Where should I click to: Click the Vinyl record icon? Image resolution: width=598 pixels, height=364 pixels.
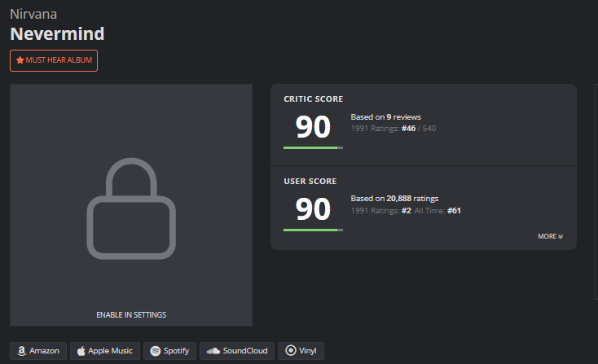[291, 350]
